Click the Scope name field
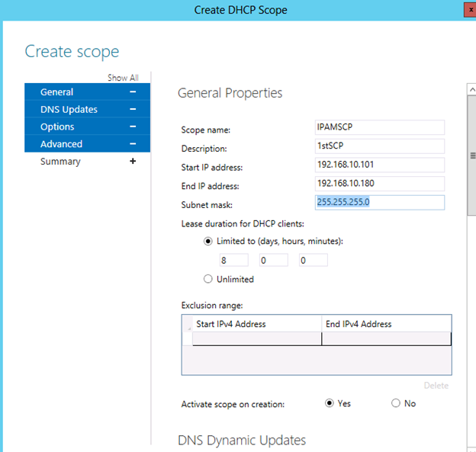 click(380, 127)
